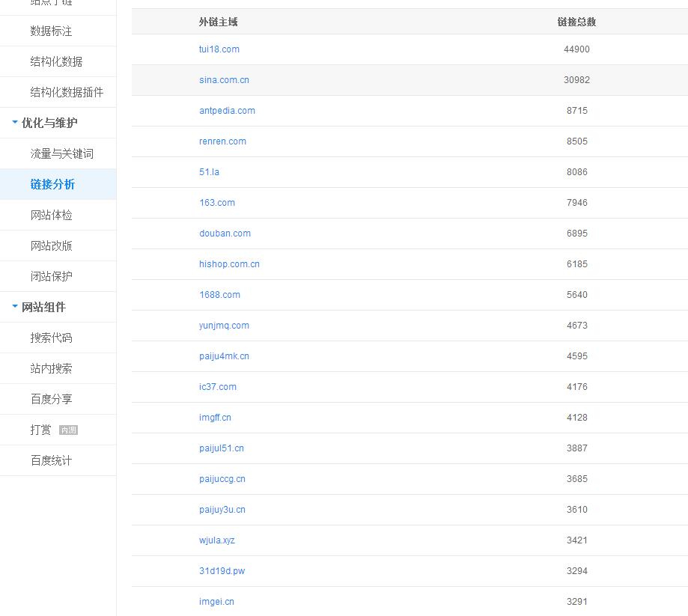Select link count 4673 for yunjmq.com
Image resolution: width=688 pixels, height=616 pixels.
click(x=576, y=326)
